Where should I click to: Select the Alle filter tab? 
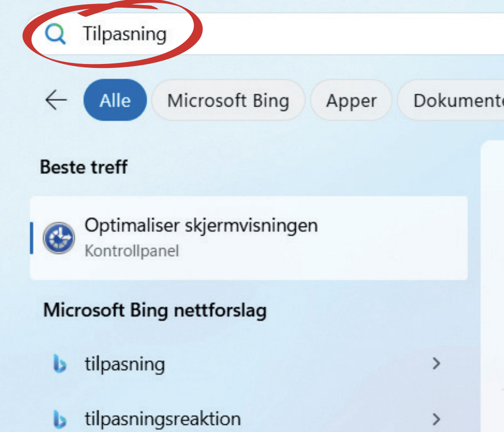tap(115, 100)
